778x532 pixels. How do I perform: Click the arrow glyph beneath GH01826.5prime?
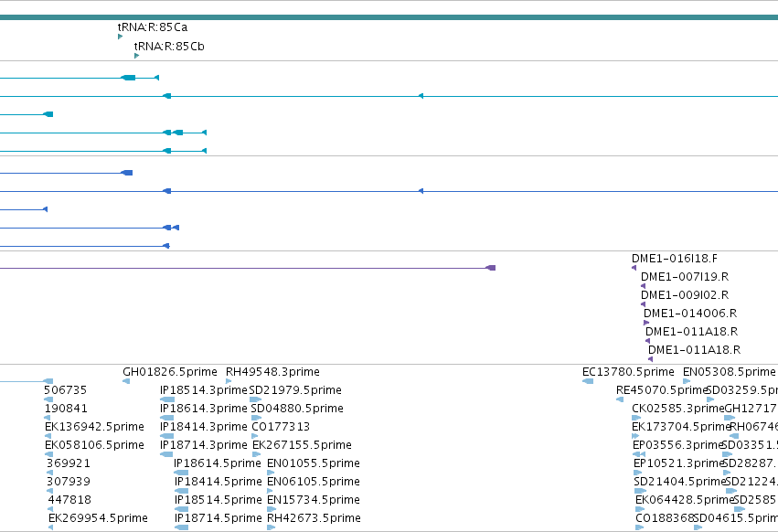pyautogui.click(x=126, y=381)
